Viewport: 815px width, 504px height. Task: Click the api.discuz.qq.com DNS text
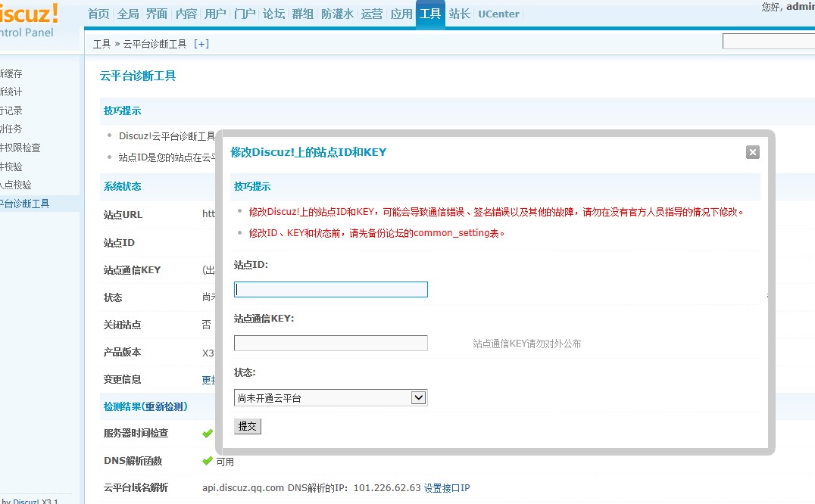(x=311, y=488)
